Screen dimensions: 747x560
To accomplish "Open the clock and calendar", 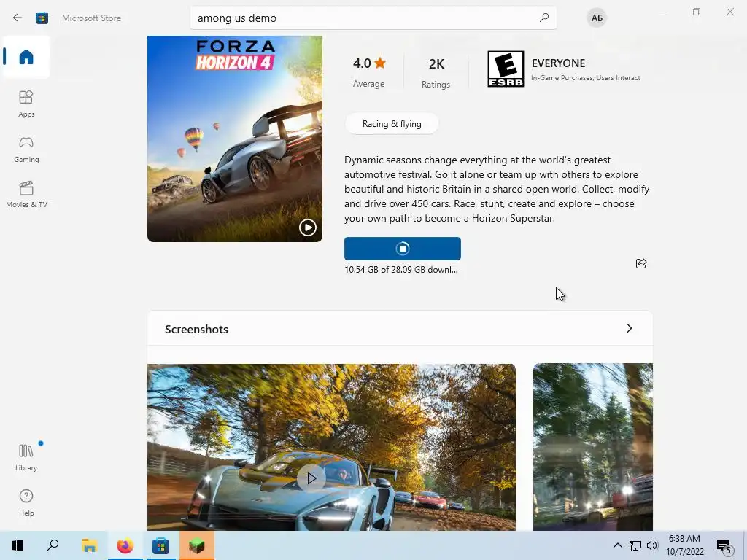I will (x=684, y=545).
